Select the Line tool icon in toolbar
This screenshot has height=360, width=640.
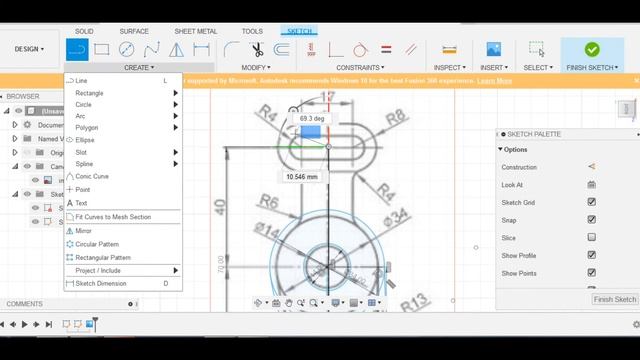(x=77, y=50)
